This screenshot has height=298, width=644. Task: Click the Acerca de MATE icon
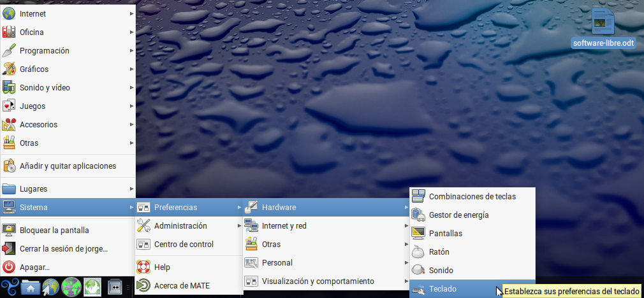click(143, 286)
